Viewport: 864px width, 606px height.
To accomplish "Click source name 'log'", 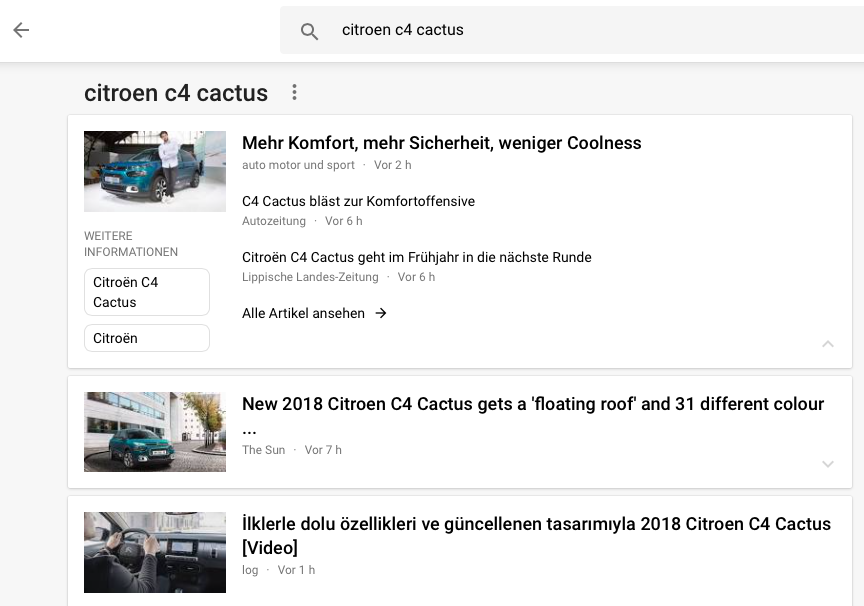I will point(250,570).
